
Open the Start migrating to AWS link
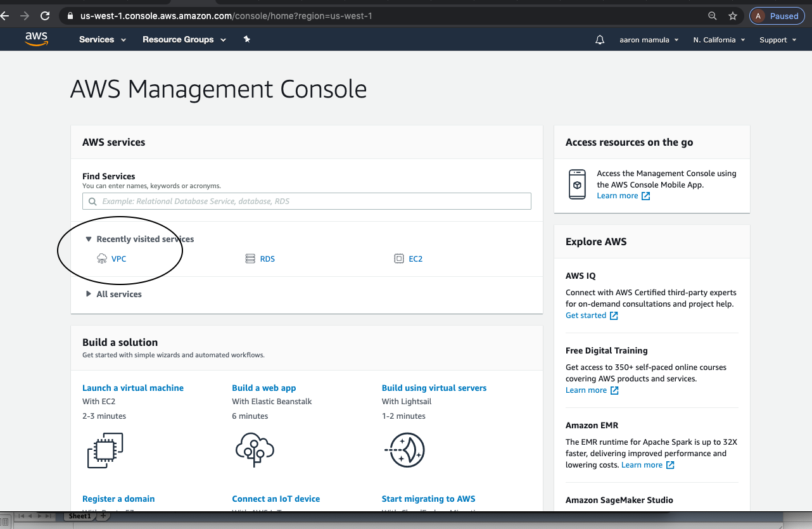tap(429, 499)
